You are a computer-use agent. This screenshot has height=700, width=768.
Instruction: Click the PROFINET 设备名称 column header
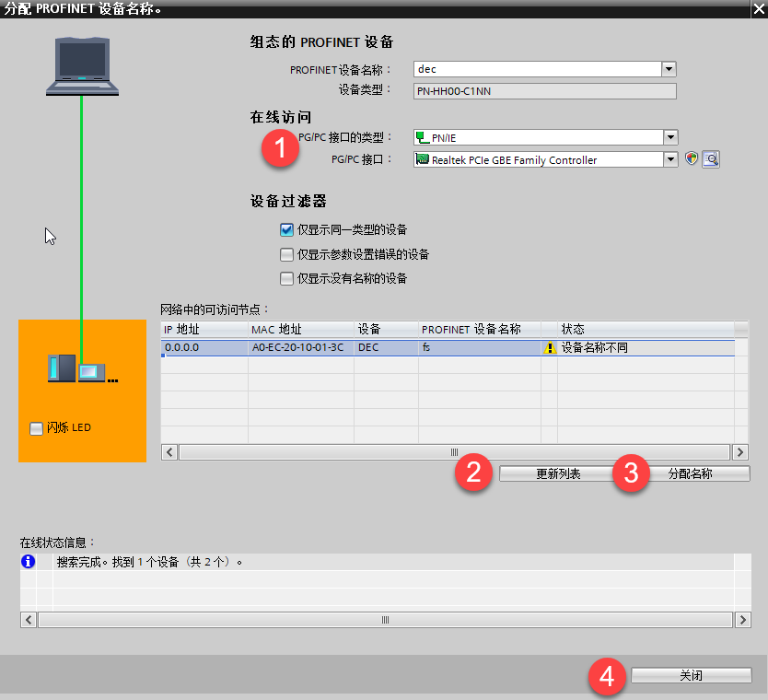pyautogui.click(x=480, y=329)
